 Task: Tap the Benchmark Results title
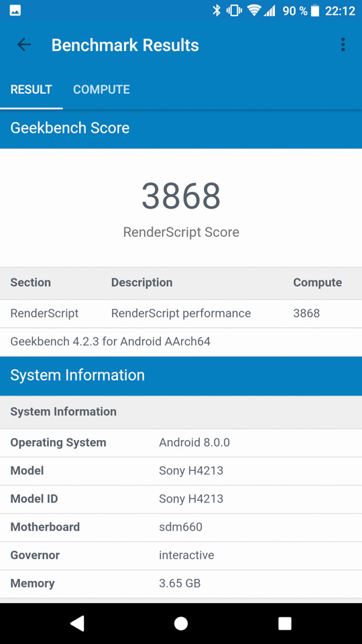(125, 45)
